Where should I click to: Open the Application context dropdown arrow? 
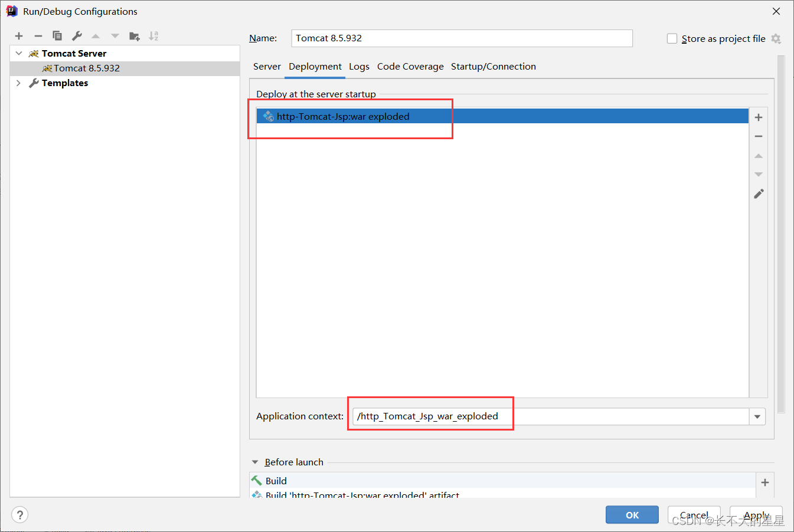757,416
